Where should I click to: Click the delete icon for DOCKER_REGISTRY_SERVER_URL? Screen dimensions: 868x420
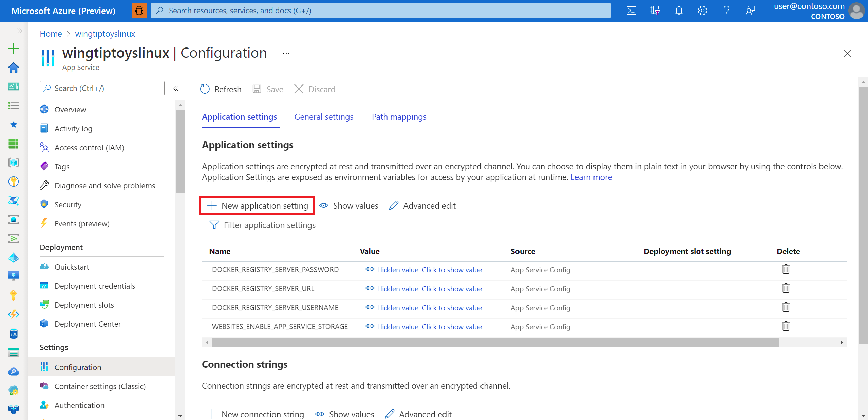[x=786, y=288]
